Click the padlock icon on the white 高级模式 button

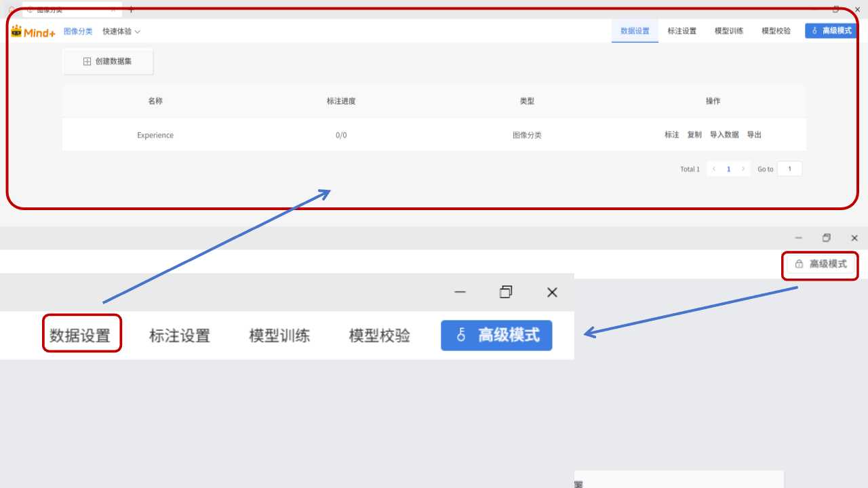(x=799, y=264)
